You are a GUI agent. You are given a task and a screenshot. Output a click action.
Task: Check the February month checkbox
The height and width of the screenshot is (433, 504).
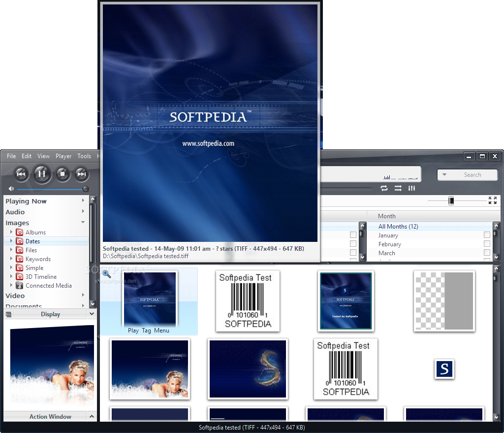coord(487,243)
